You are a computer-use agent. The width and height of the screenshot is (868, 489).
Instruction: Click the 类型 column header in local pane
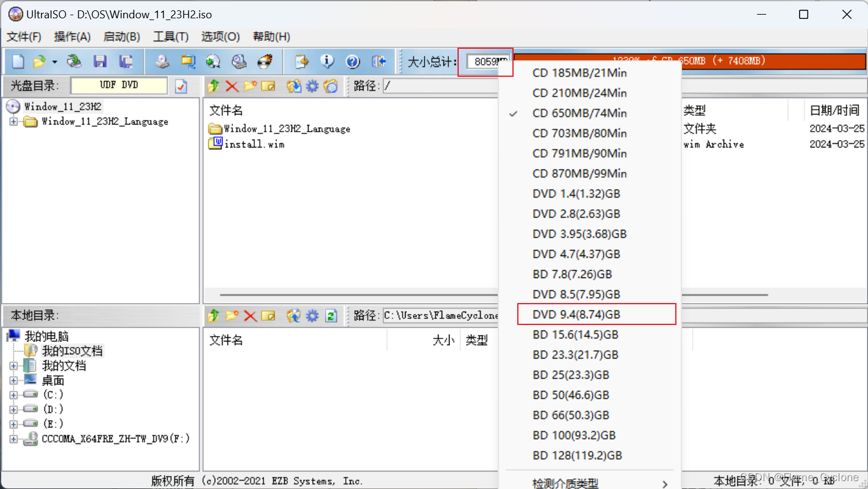tap(476, 340)
